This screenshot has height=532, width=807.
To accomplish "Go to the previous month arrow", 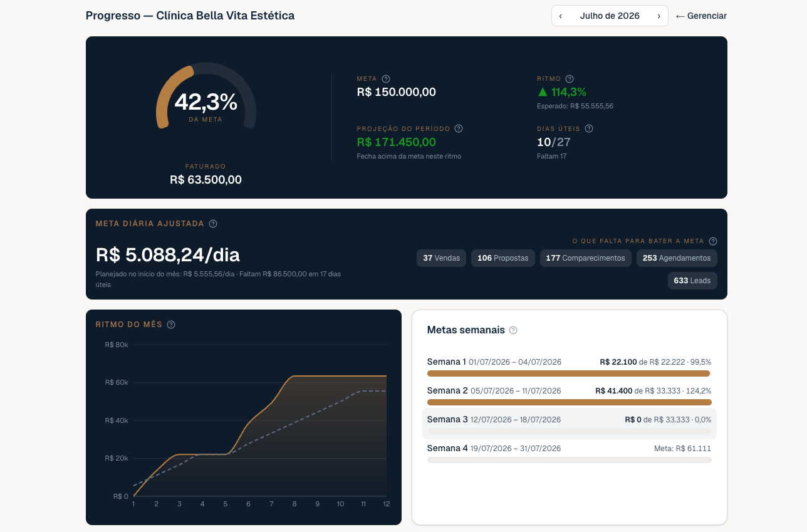I will (x=560, y=16).
